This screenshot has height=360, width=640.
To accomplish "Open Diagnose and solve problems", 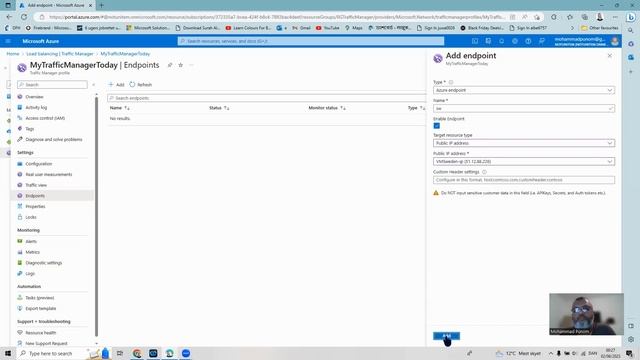I will [x=53, y=139].
